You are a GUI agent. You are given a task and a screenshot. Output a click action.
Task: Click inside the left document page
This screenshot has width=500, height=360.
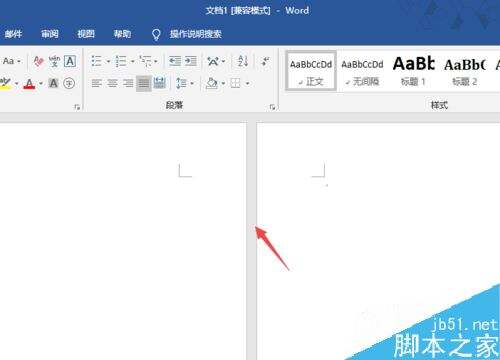(x=123, y=241)
